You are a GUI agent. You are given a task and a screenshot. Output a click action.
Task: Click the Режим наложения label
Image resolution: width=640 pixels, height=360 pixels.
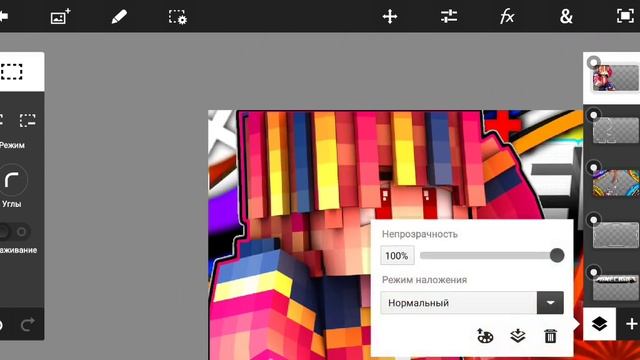point(424,280)
